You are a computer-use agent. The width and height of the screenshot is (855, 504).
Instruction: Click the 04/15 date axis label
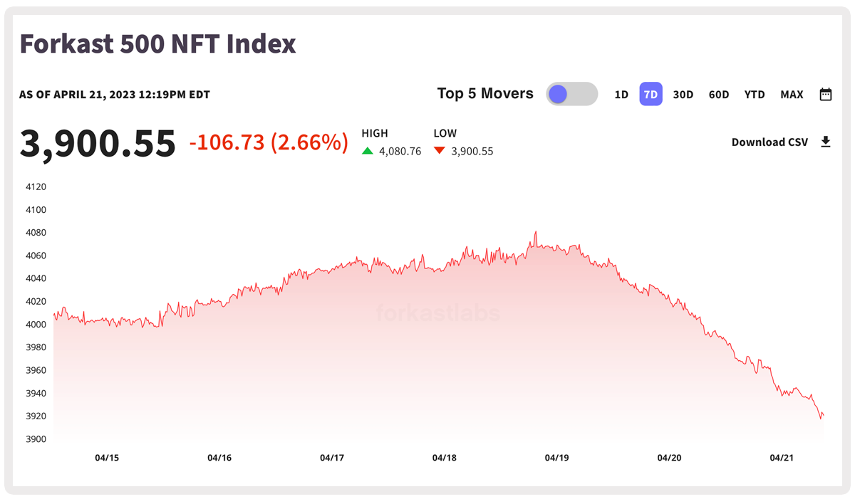pos(107,458)
